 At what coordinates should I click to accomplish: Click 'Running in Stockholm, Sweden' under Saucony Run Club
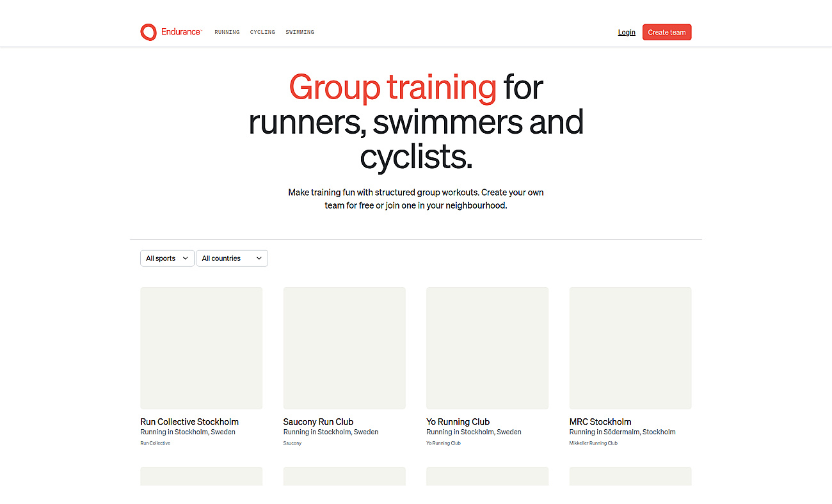[331, 432]
